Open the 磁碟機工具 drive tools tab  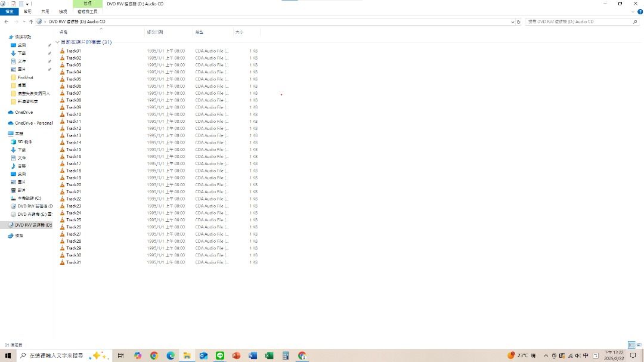(x=88, y=11)
